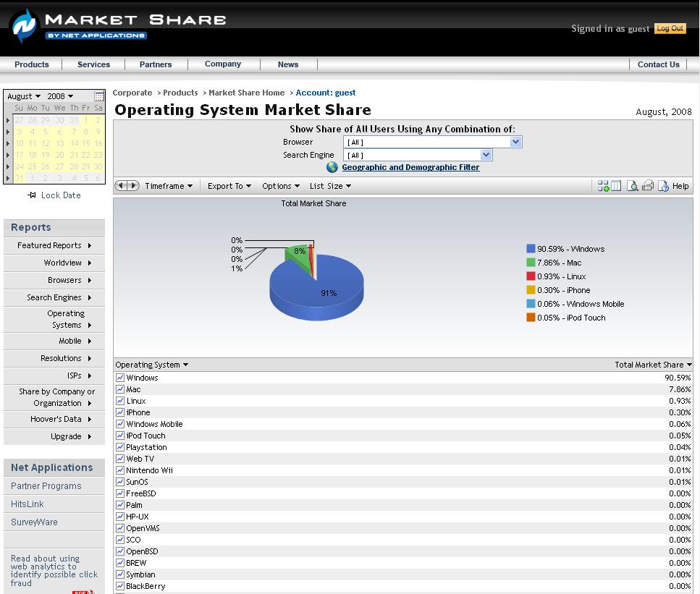Viewport: 700px width, 594px height.
Task: Click the green Mac legend swatch
Action: [531, 263]
